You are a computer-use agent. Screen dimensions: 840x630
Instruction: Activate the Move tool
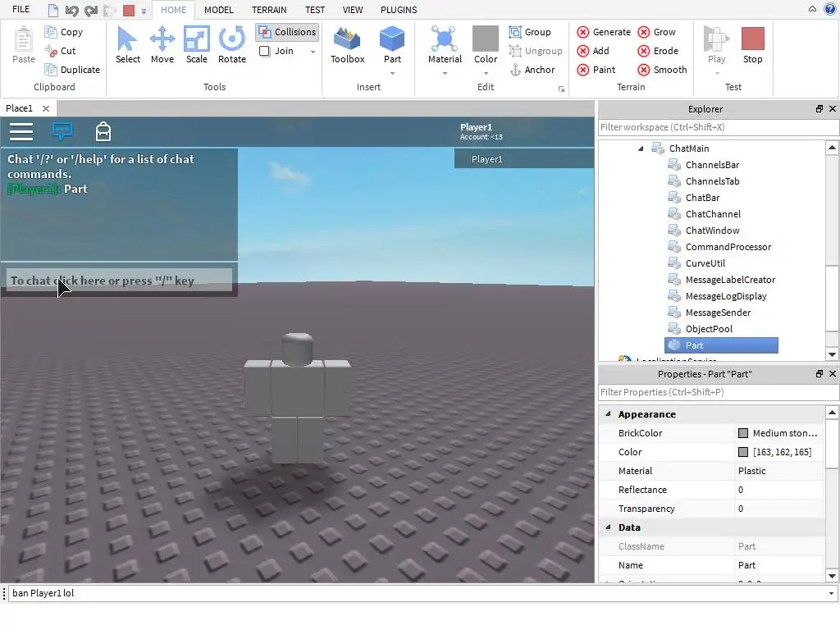[x=162, y=46]
